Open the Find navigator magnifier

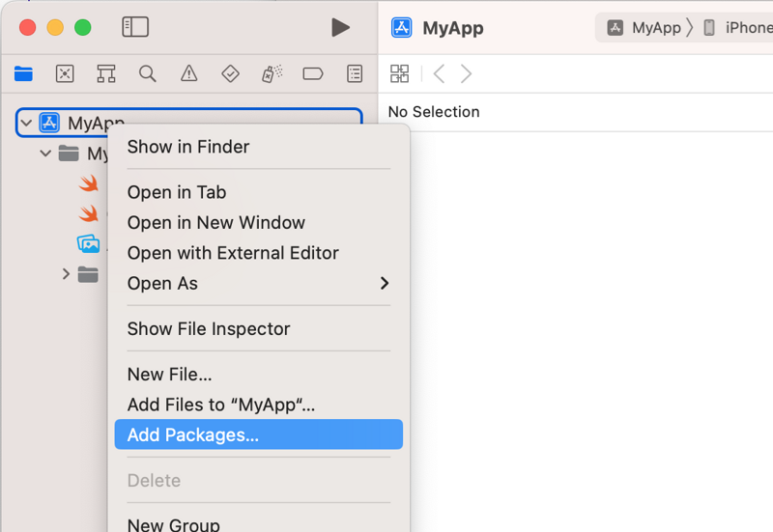point(148,74)
